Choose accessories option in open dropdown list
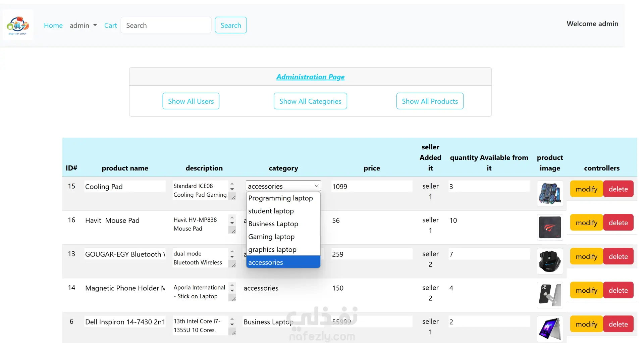The width and height of the screenshot is (644, 343). 283,262
